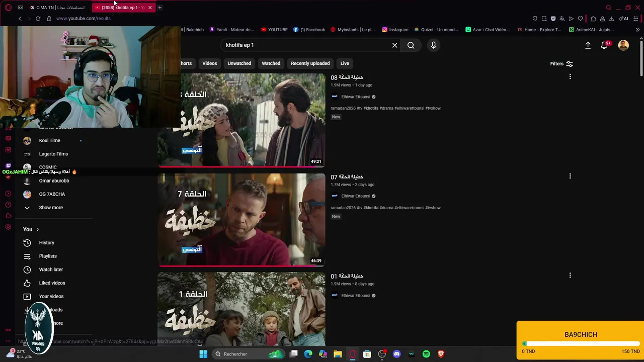Open Liked videos
Screen dimensions: 644x362
(52, 283)
